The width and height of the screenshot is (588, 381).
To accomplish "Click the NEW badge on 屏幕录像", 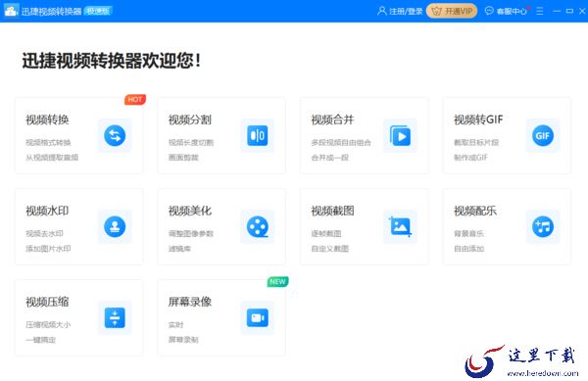I will [277, 281].
